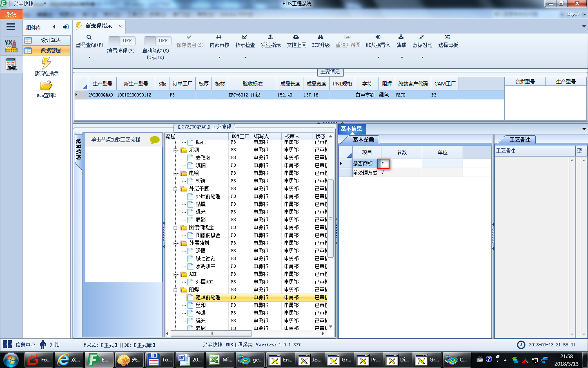588x368 pixels.
Task: Click the 验收标准 column header
Action: [252, 83]
